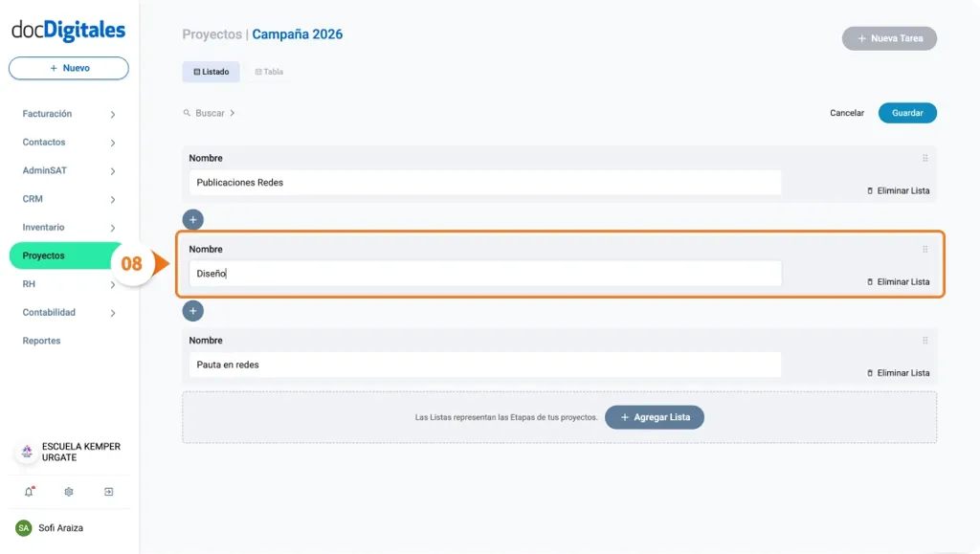This screenshot has width=980, height=554.
Task: Select the Listado view tab
Action: 211,71
